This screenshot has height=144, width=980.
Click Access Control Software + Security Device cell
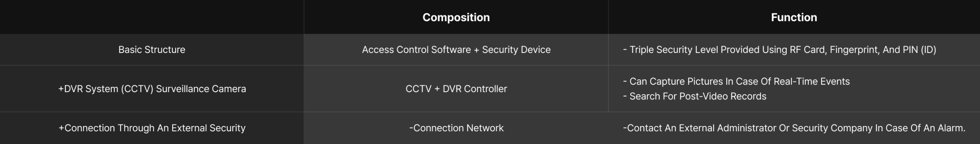tap(456, 50)
